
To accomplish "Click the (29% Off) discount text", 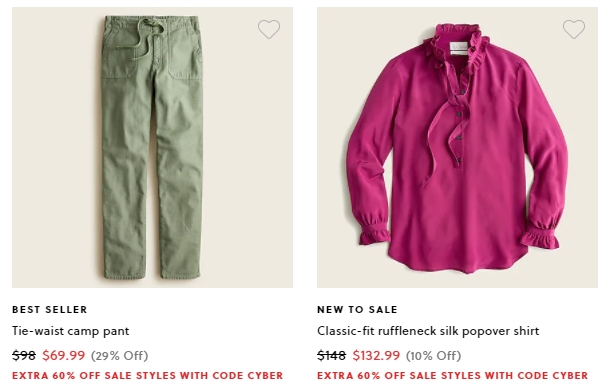I will 119,356.
